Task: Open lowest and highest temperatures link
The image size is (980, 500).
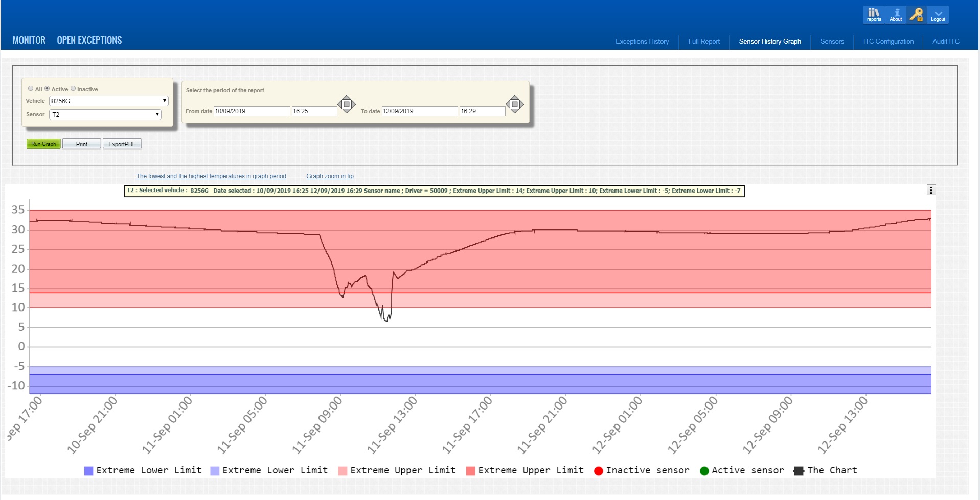Action: (x=211, y=176)
